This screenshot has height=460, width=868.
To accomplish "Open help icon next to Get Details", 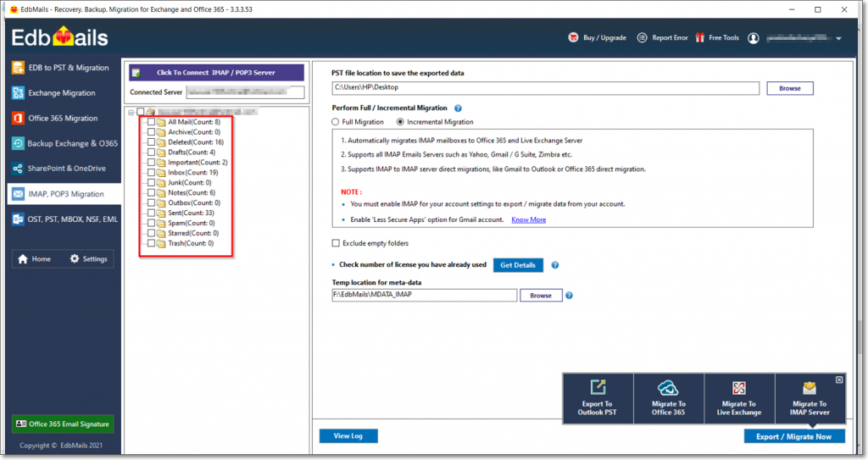I will pos(554,265).
